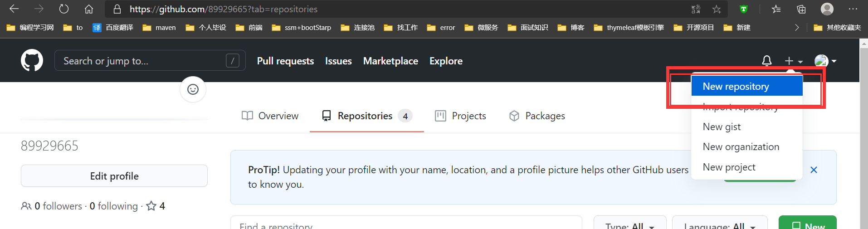This screenshot has width=868, height=229.
Task: Open Explore in the header
Action: click(446, 61)
